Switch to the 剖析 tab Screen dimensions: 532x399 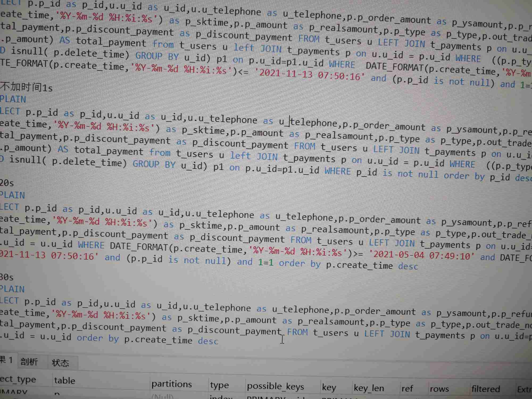29,362
